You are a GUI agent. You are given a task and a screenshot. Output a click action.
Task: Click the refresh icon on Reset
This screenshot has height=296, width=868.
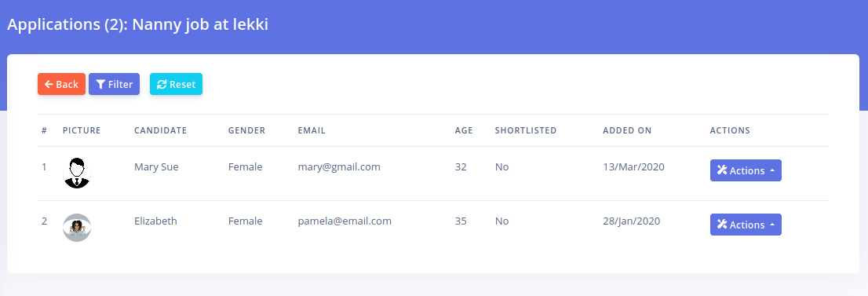pos(162,84)
